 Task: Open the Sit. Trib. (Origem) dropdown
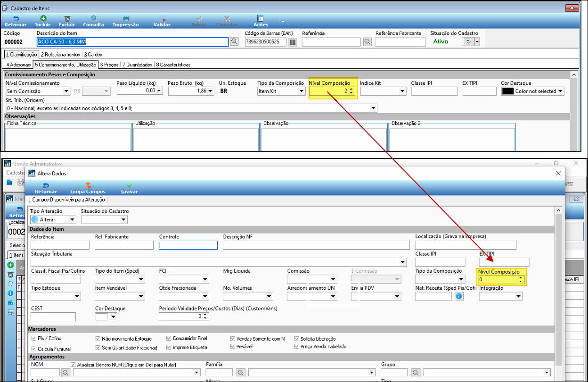[x=374, y=108]
